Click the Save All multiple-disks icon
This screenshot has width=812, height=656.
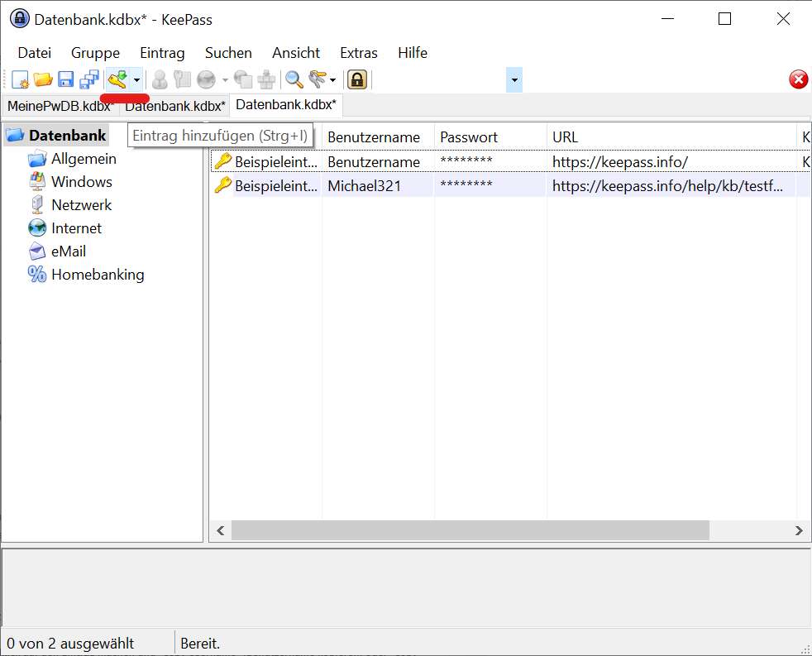89,79
